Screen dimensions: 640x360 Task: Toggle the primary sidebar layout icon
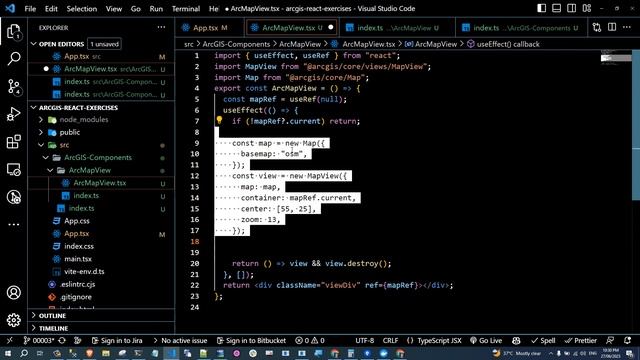(542, 8)
